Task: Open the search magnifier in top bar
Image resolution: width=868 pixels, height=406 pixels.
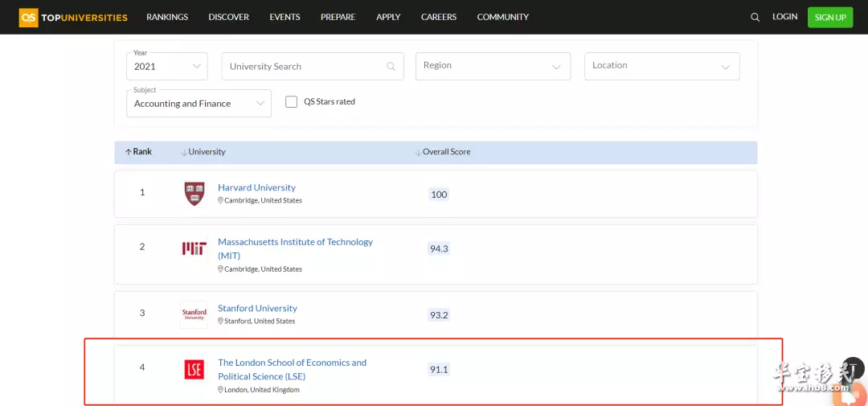Action: [x=755, y=17]
